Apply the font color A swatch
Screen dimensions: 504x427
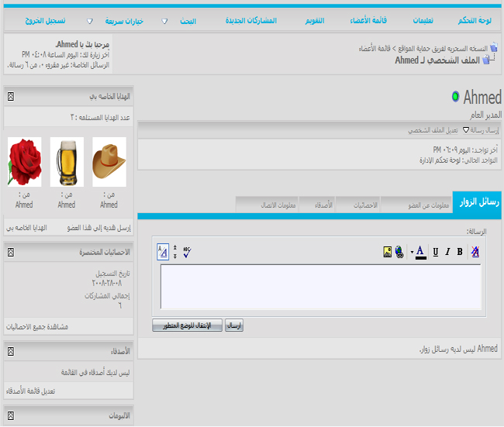420,251
